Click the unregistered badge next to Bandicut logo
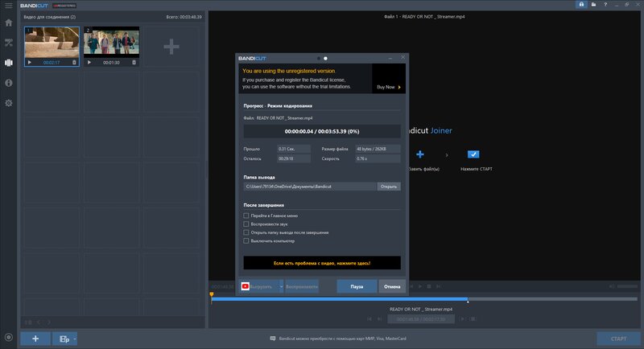This screenshot has width=644, height=349. pos(64,6)
